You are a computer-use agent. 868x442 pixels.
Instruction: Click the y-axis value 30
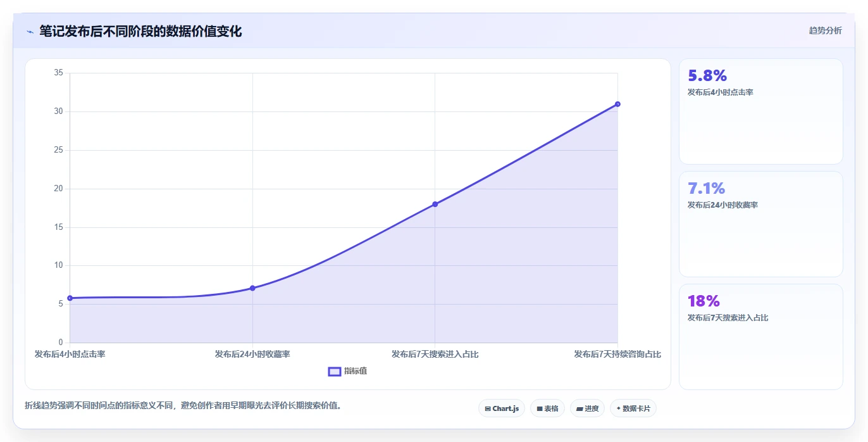(x=58, y=111)
